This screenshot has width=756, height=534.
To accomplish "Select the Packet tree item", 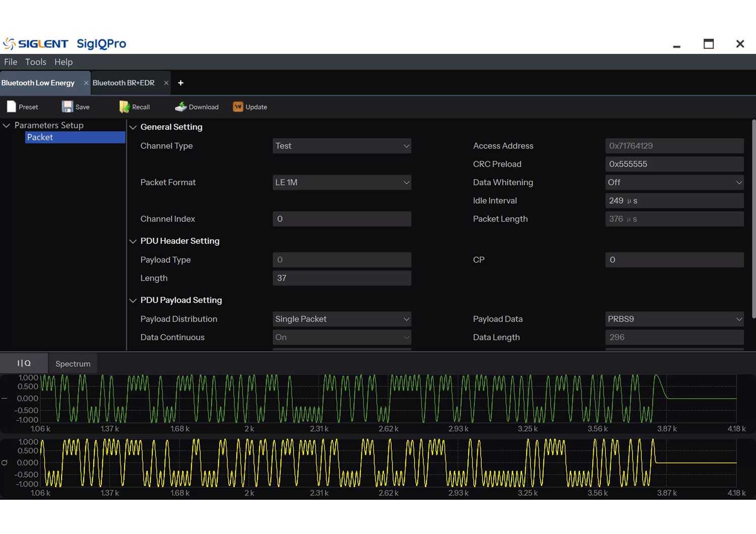I will point(40,138).
